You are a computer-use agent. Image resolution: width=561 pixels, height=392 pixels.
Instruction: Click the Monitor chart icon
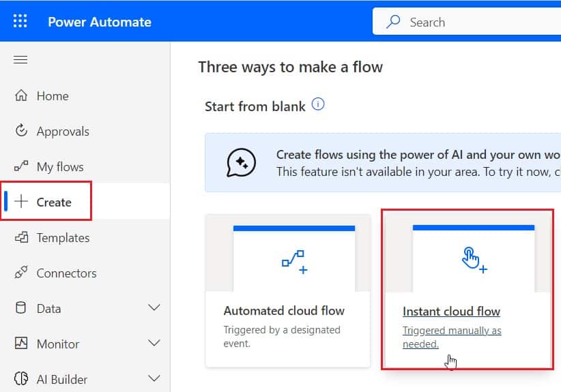21,343
